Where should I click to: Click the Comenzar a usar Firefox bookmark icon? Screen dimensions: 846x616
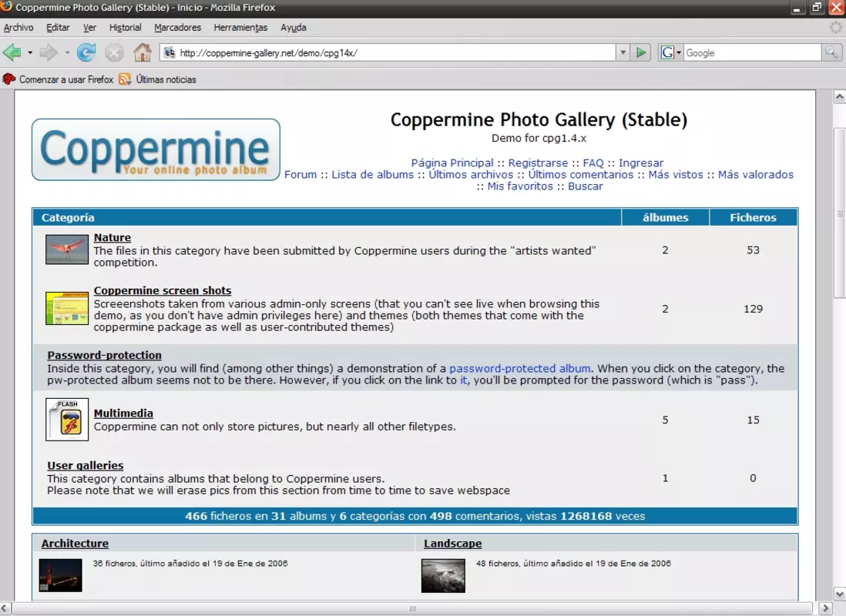(8, 79)
